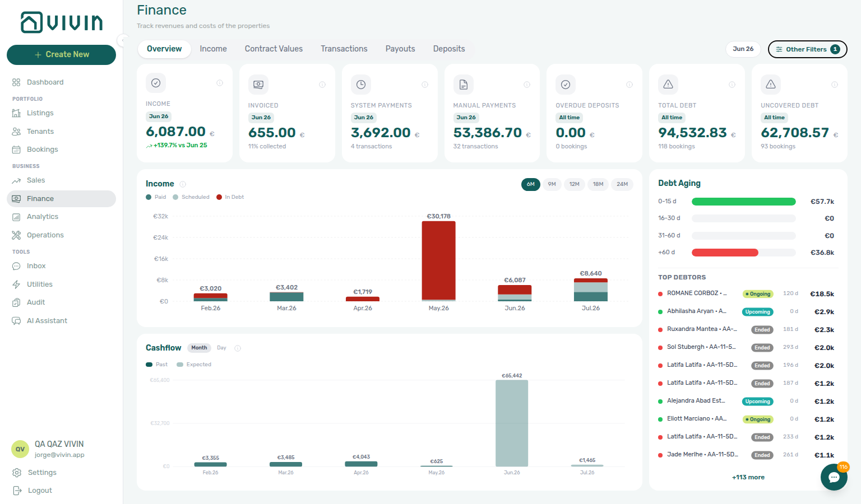The image size is (861, 504).
Task: Toggle In Debt series in legend
Action: (x=230, y=197)
